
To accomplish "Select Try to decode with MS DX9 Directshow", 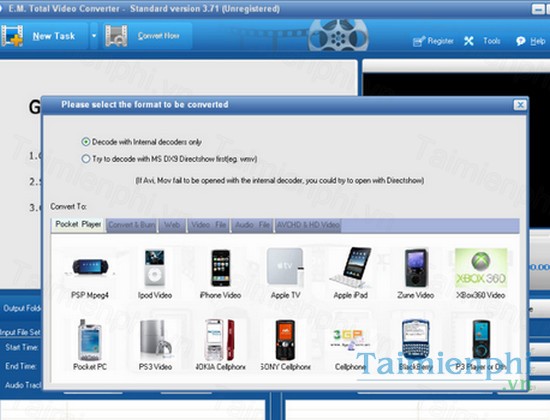I will click(x=86, y=159).
